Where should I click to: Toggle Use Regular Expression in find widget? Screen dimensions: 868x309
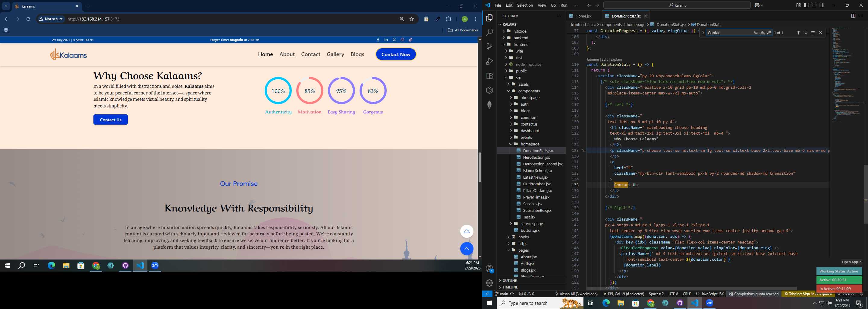pos(769,33)
